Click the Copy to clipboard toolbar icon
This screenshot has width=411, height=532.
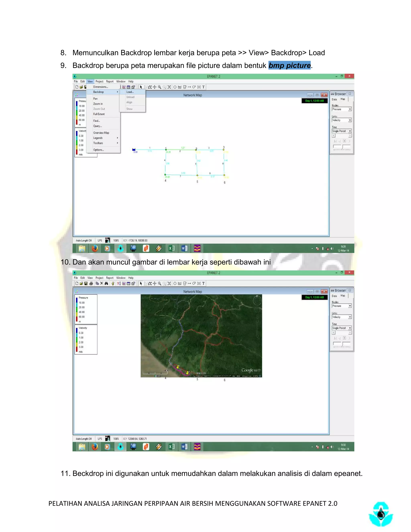coord(97,283)
